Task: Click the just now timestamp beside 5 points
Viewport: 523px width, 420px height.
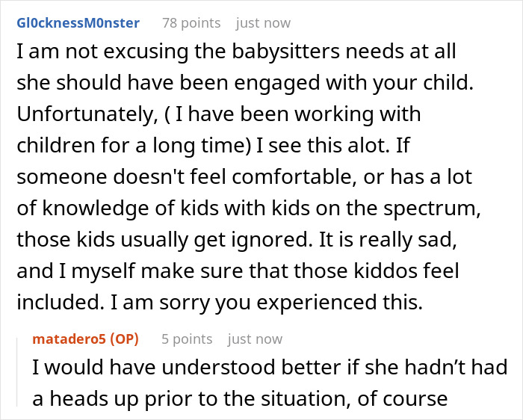Action: pyautogui.click(x=256, y=339)
